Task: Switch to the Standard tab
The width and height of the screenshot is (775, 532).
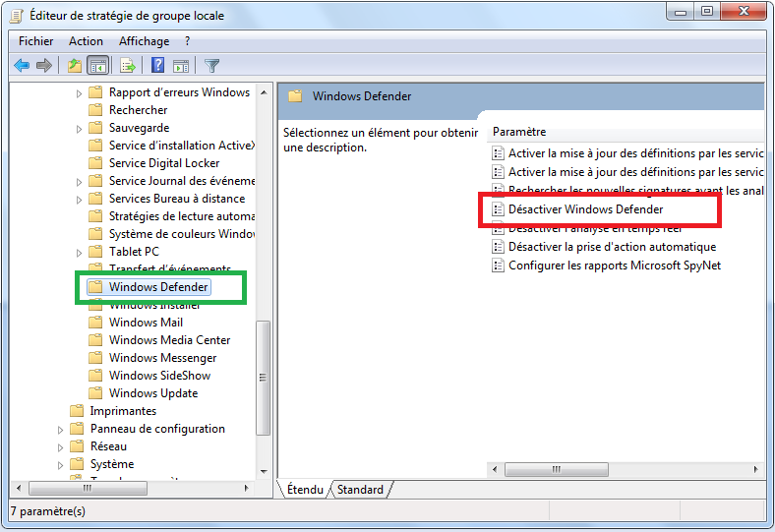Action: coord(360,489)
